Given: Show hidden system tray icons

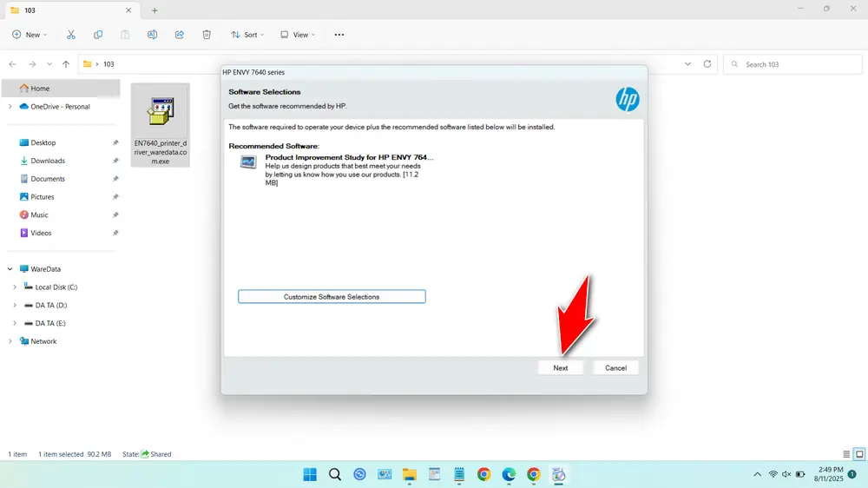Looking at the screenshot, I should pos(757,474).
